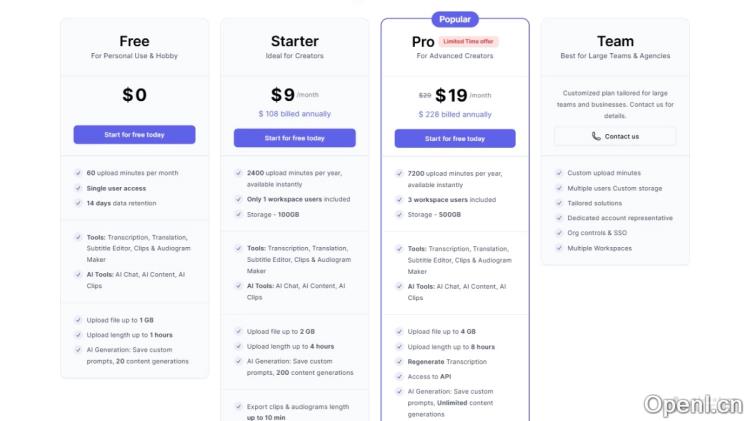Click the Team plan heading
Screen dimensions: 750x421
pyautogui.click(x=615, y=41)
